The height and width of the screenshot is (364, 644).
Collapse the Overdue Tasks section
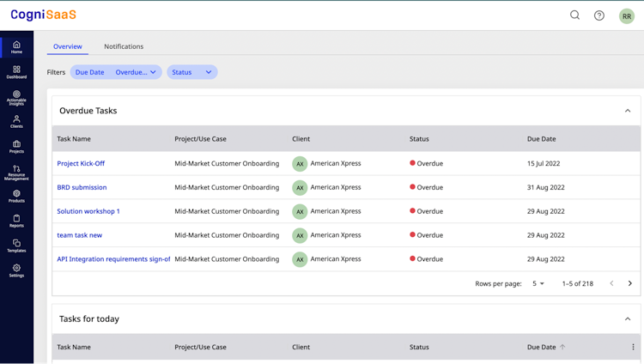pyautogui.click(x=628, y=111)
